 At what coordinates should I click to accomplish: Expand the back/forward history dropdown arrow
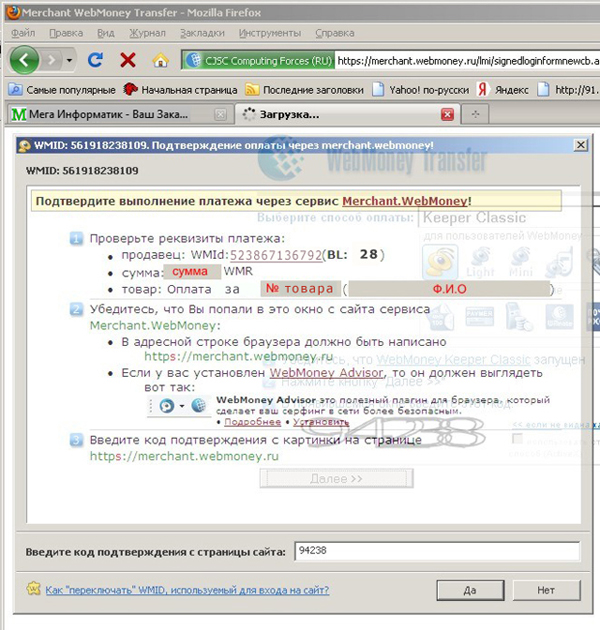click(69, 60)
